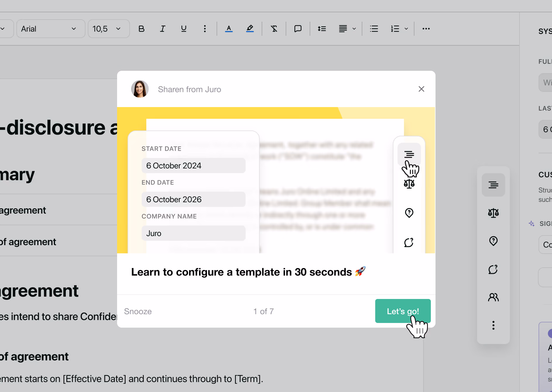Click the 'Sharen from Juro' sender name
Screen dimensions: 552x392
[x=189, y=90]
